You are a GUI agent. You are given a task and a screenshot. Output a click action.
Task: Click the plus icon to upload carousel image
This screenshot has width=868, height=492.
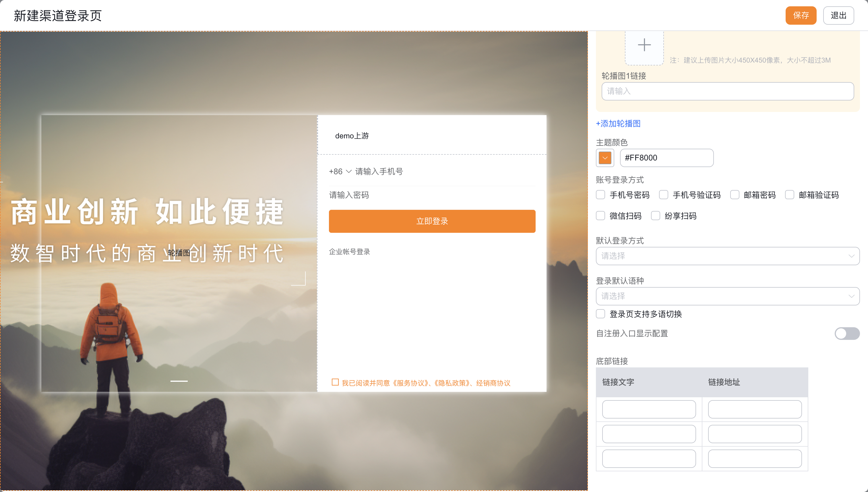tap(644, 45)
